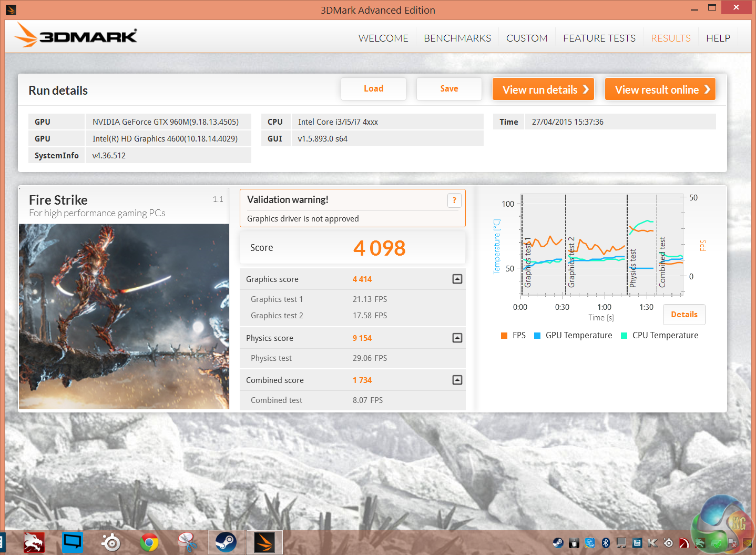Click the 21.13 FPS result
The height and width of the screenshot is (555, 756).
click(x=370, y=299)
